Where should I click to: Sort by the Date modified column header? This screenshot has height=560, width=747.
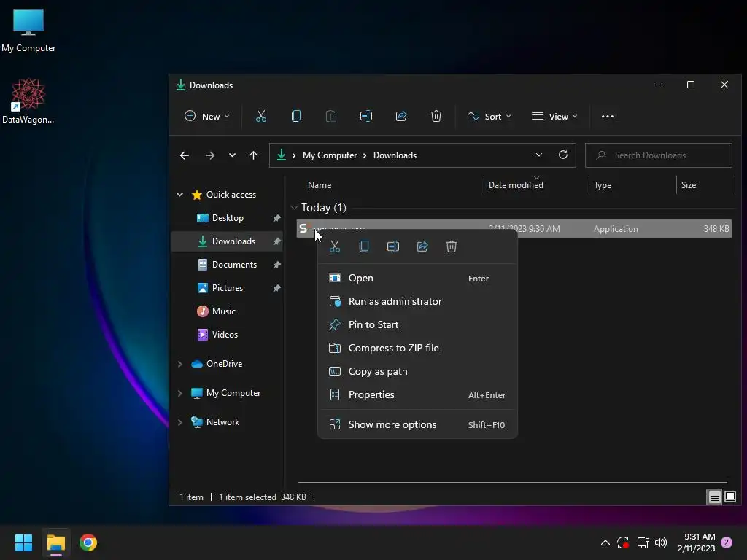(536, 184)
